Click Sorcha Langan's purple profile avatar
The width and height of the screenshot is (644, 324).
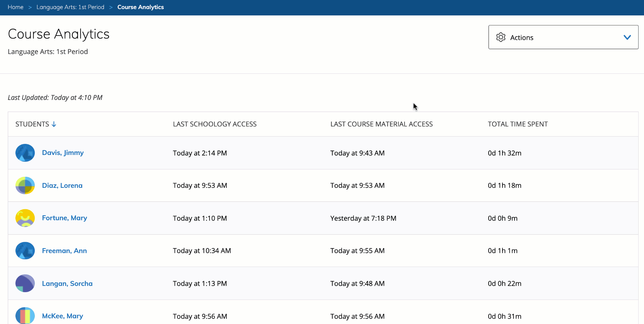[x=25, y=283]
